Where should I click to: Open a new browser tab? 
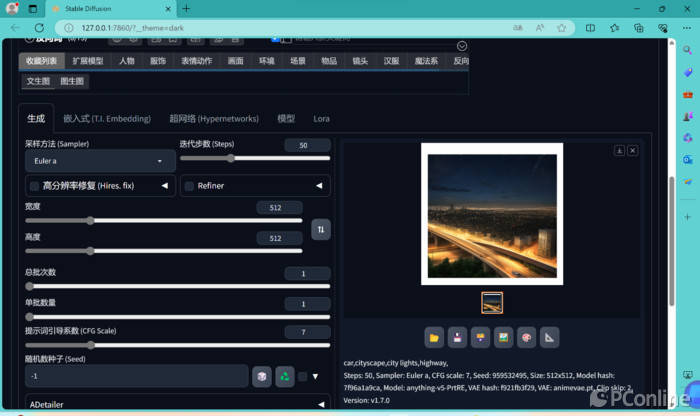[x=186, y=8]
